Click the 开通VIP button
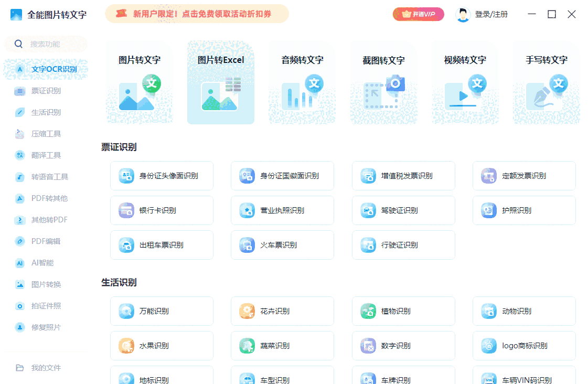 tap(418, 14)
